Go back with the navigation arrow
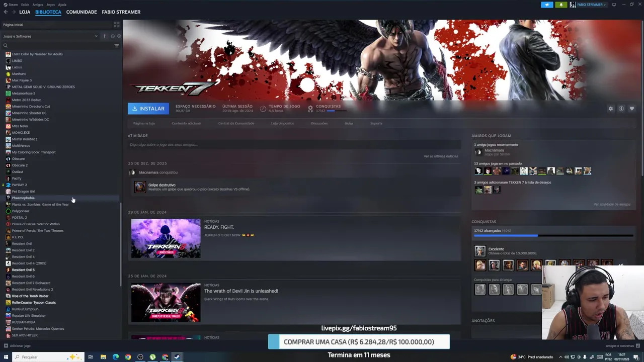 (6, 12)
